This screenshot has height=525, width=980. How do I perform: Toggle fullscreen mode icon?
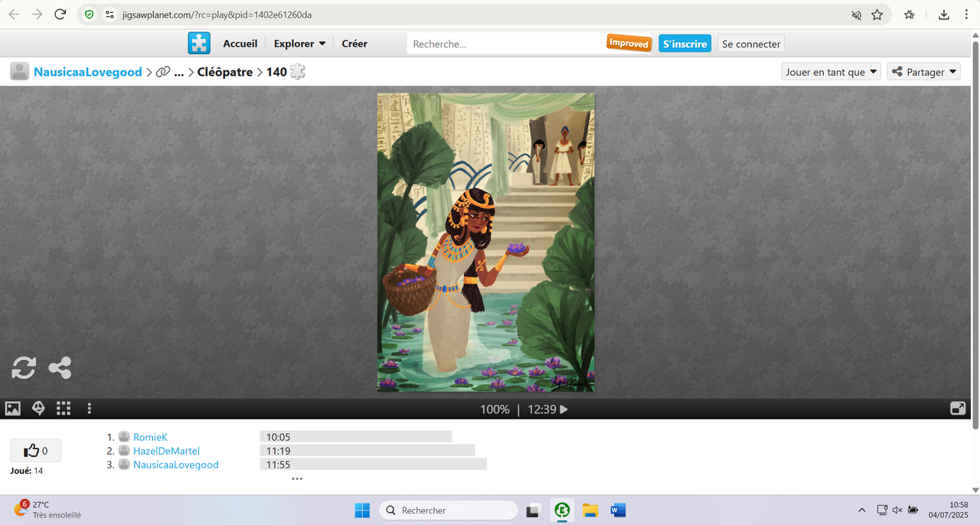click(x=958, y=409)
